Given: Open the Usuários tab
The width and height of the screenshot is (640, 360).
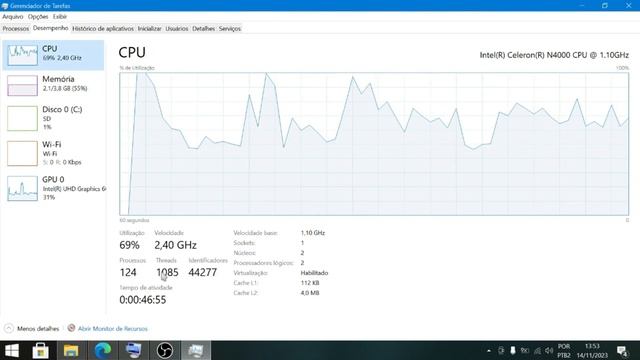Looking at the screenshot, I should pyautogui.click(x=177, y=29).
